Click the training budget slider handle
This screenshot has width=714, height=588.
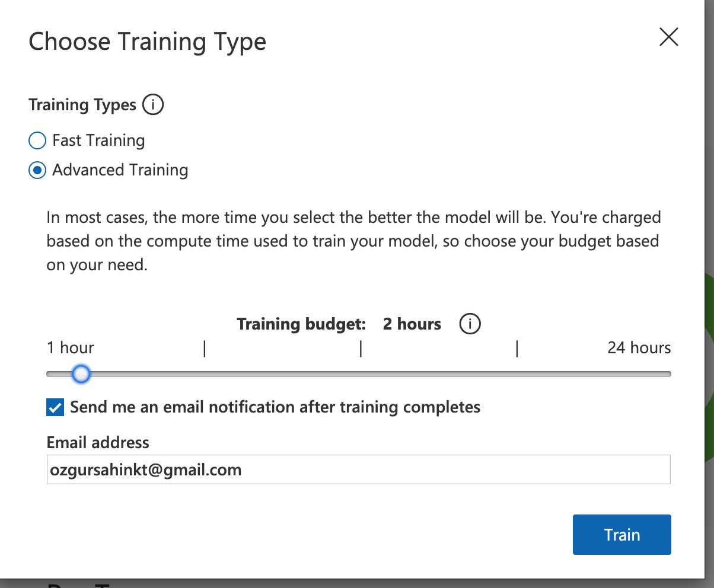81,374
